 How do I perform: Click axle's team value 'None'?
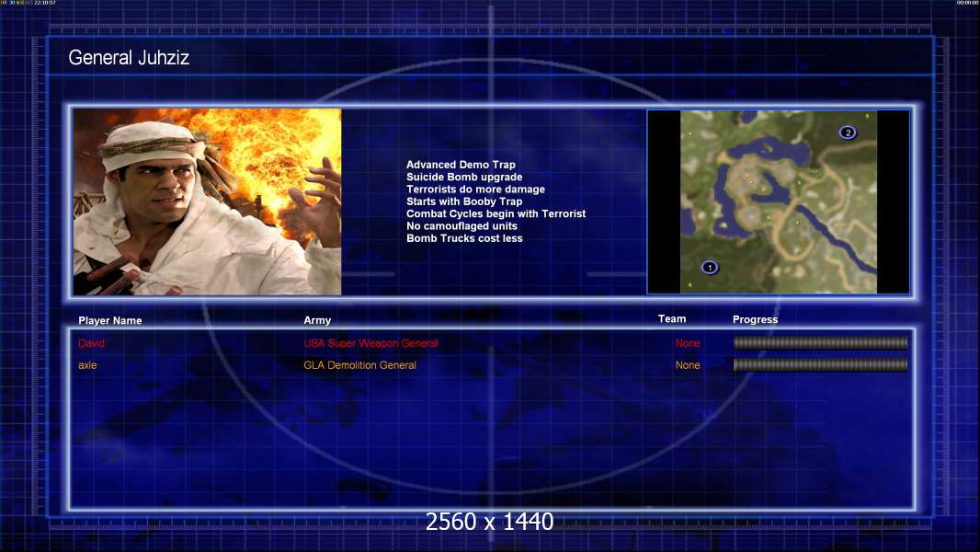tap(688, 365)
